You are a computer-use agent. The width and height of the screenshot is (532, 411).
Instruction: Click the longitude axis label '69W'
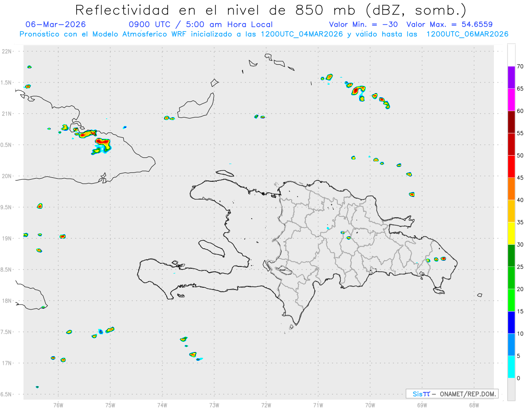(422, 405)
